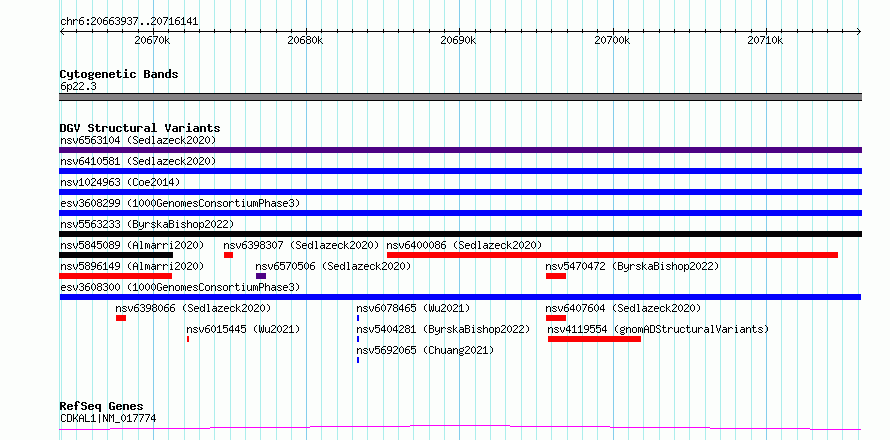The image size is (890, 440).
Task: Click the Cytogenetic Bands track heading
Action: tap(119, 74)
